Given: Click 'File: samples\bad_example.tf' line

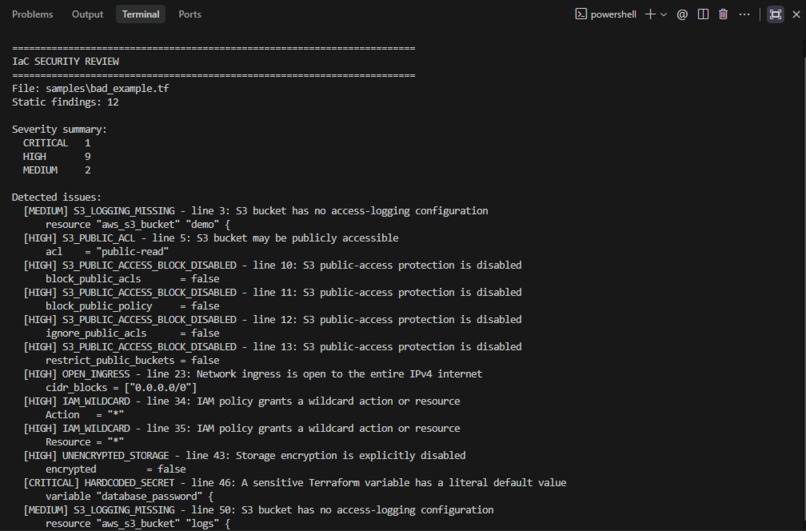Looking at the screenshot, I should tap(90, 88).
